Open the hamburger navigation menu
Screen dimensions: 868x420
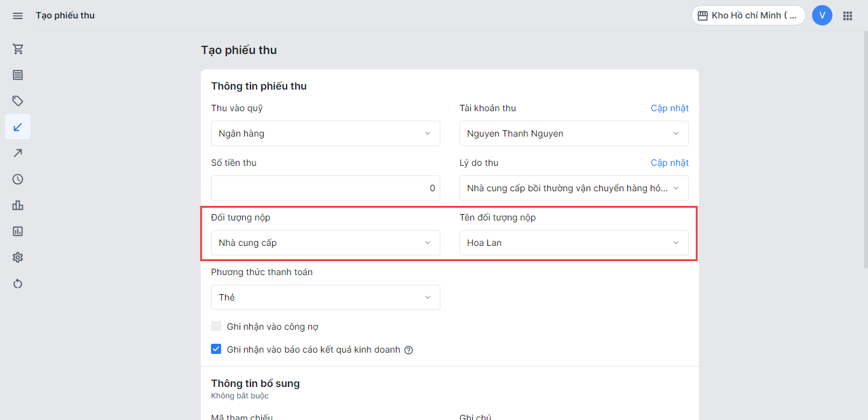pos(18,15)
